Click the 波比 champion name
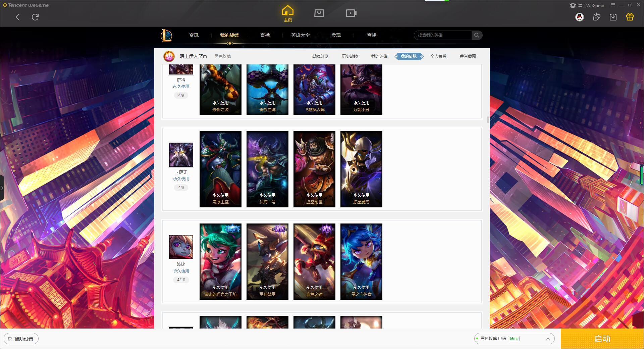This screenshot has height=349, width=644. tap(181, 264)
